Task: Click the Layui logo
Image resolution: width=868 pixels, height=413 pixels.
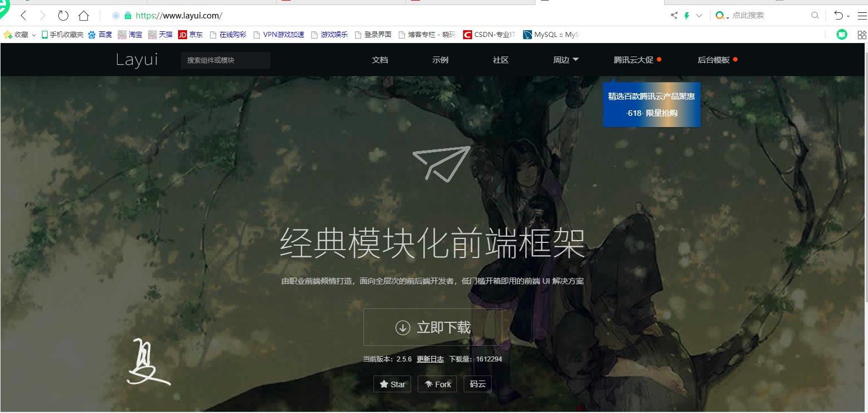Action: (x=137, y=60)
